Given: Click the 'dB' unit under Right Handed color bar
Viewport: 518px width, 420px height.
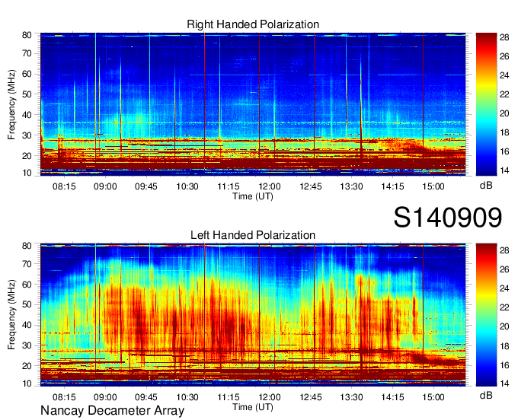Looking at the screenshot, I should tap(486, 186).
